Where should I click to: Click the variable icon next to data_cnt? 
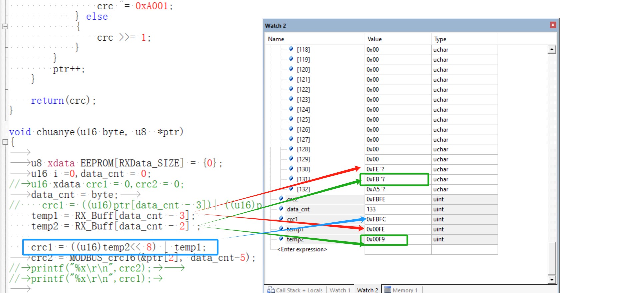281,209
